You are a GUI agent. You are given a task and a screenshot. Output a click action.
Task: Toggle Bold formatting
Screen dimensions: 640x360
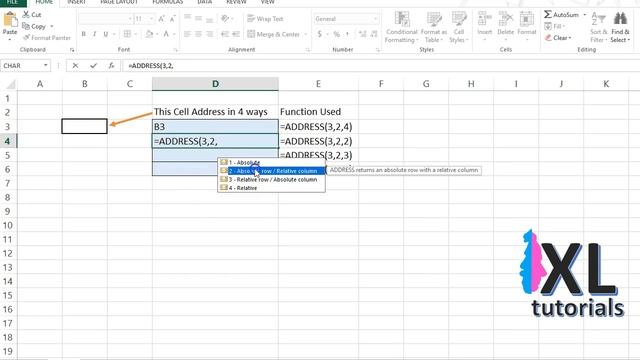pos(83,34)
